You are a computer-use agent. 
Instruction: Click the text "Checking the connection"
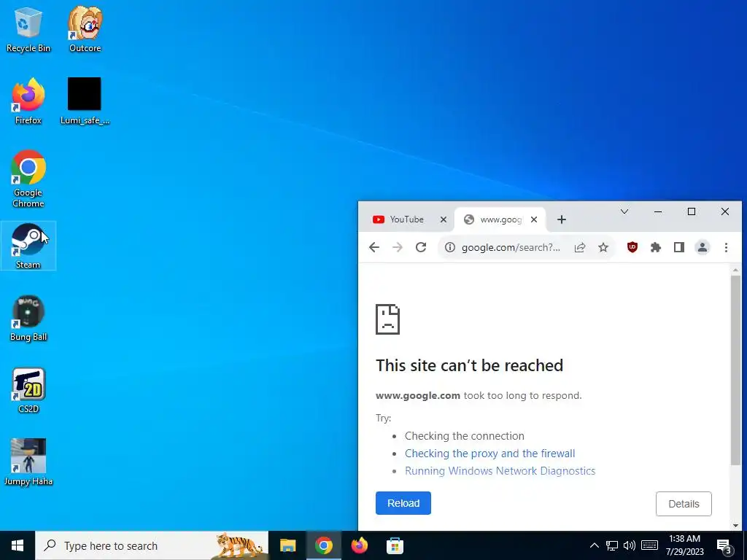pos(465,436)
